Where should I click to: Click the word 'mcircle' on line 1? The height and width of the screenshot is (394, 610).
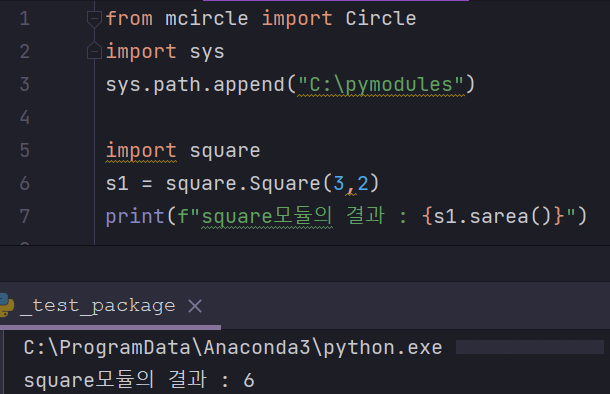click(x=207, y=19)
